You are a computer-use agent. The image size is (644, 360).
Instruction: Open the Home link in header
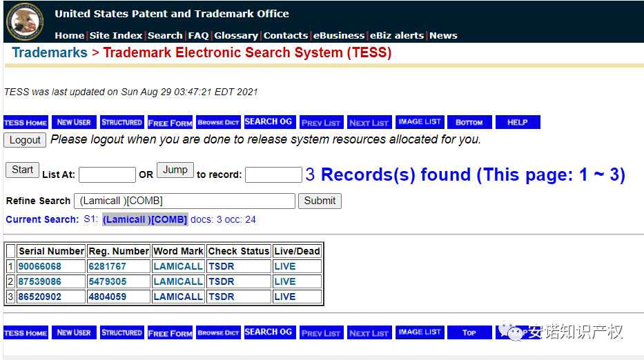pos(70,36)
